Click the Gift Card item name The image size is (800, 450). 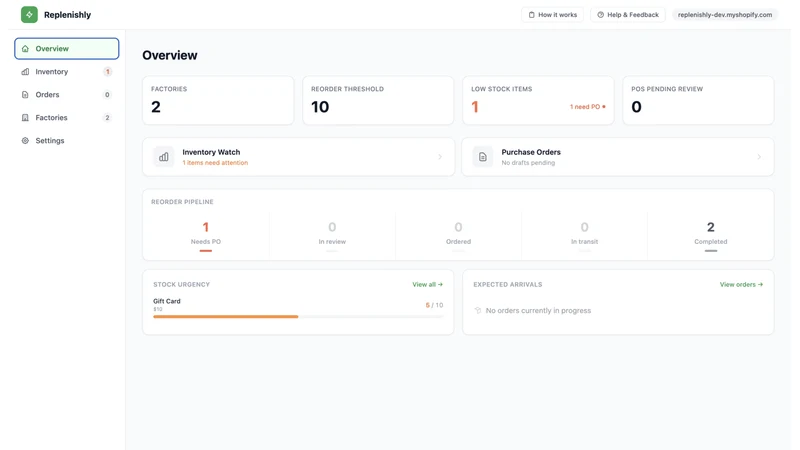point(167,301)
